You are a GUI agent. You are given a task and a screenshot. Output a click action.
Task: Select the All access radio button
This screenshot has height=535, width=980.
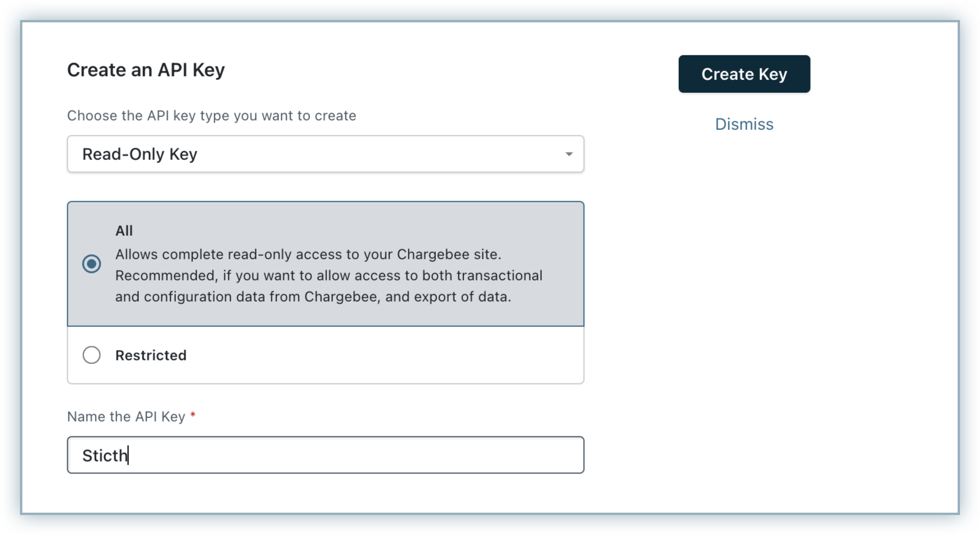coord(91,264)
